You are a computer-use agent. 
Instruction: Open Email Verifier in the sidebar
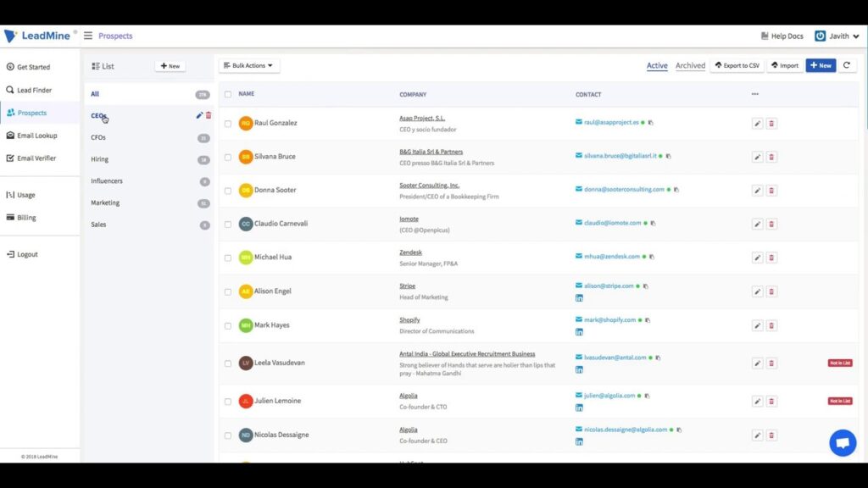[36, 158]
